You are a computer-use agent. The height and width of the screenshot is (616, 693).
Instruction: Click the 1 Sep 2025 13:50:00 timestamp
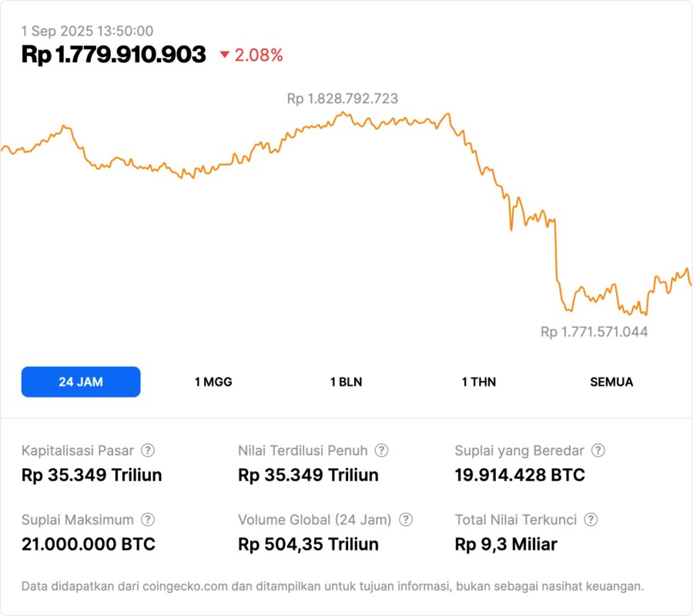[x=87, y=32]
